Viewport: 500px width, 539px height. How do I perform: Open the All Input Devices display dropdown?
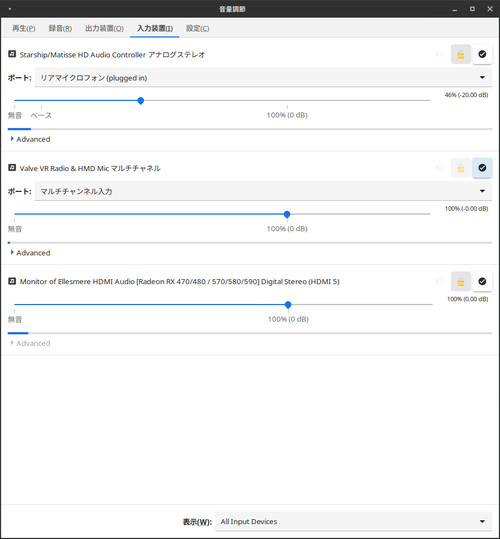click(x=354, y=521)
